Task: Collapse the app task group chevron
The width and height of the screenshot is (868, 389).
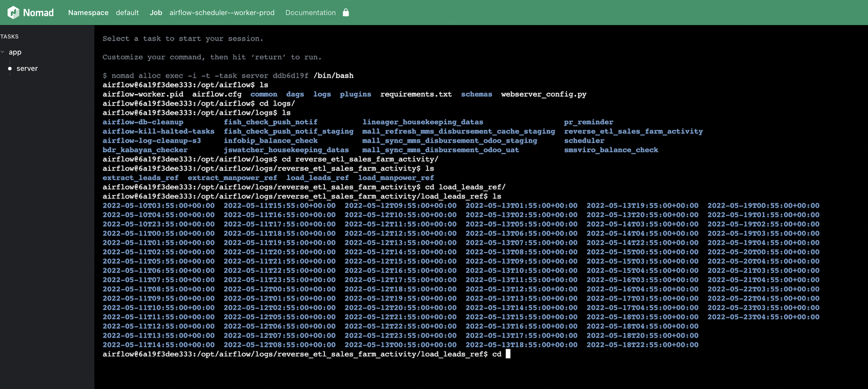Action: coord(3,52)
